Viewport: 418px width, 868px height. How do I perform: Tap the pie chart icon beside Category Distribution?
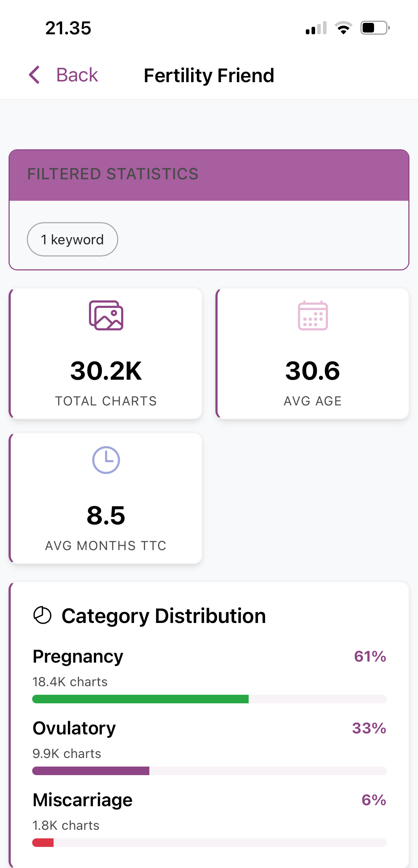click(43, 615)
